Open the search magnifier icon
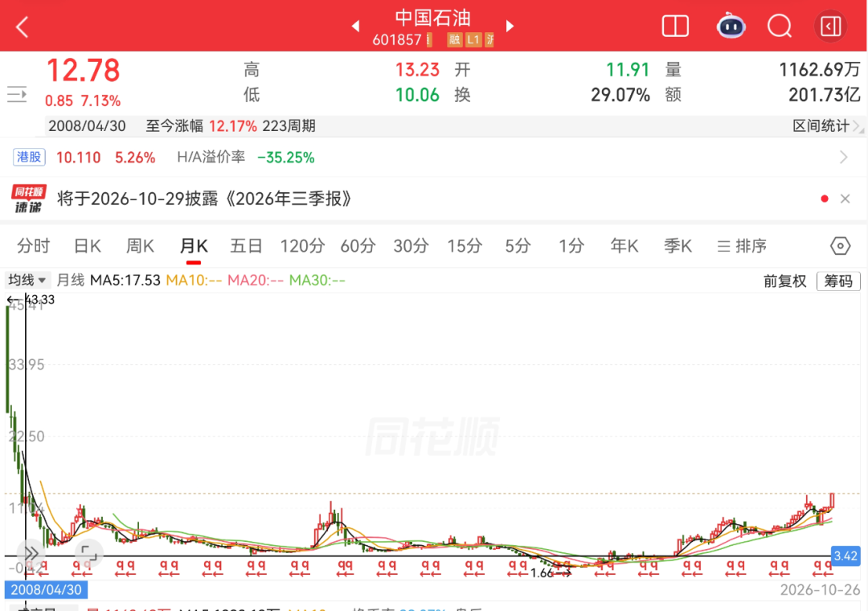The image size is (868, 611). coord(780,26)
